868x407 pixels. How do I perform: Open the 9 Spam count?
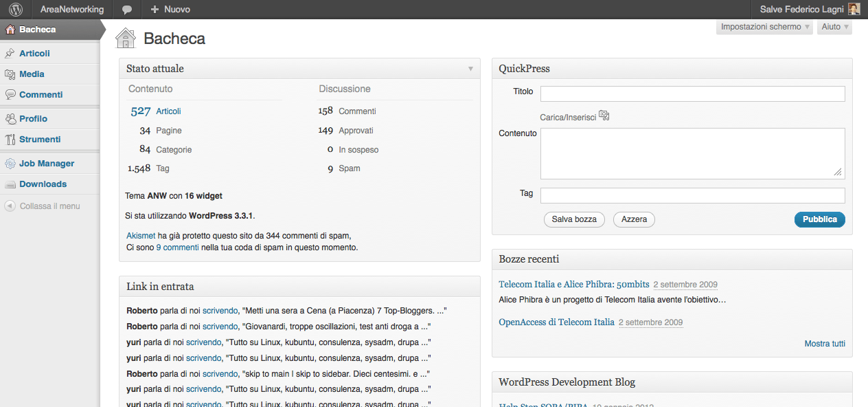tap(330, 168)
